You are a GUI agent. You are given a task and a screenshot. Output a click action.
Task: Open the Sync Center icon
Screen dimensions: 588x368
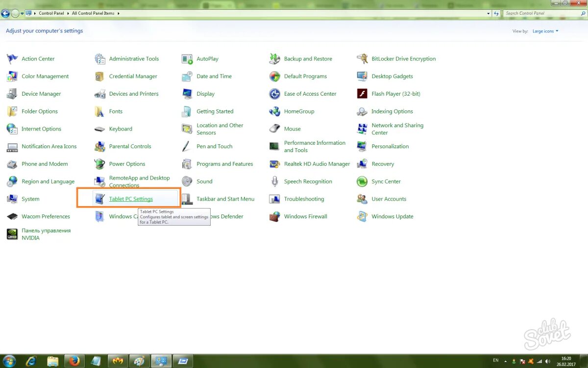(362, 182)
